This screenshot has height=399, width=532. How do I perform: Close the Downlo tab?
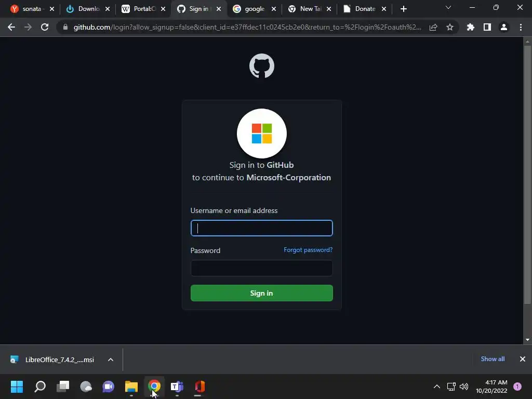(108, 9)
